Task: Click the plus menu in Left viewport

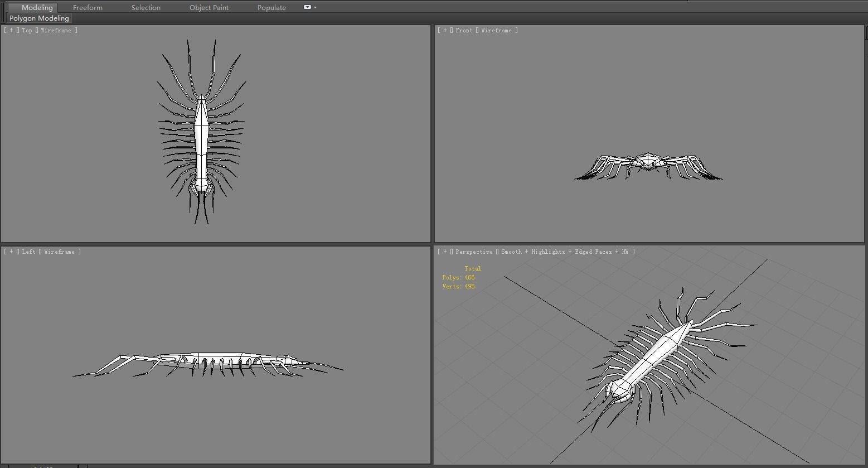Action: point(11,252)
